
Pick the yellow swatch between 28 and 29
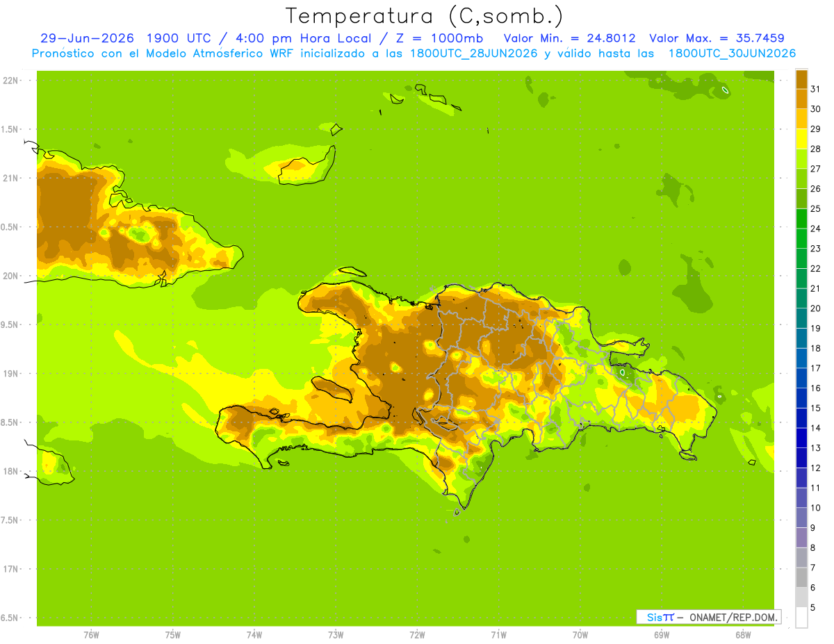(x=801, y=139)
